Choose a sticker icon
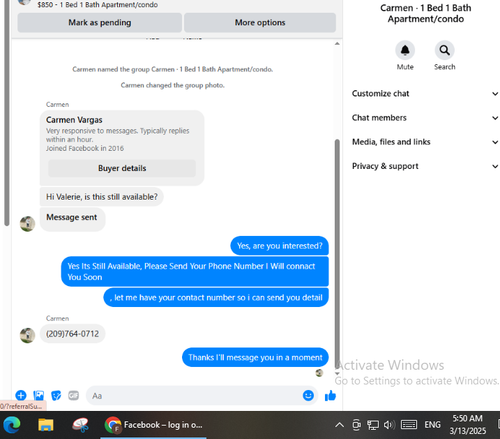This screenshot has width=500, height=439. tap(56, 395)
